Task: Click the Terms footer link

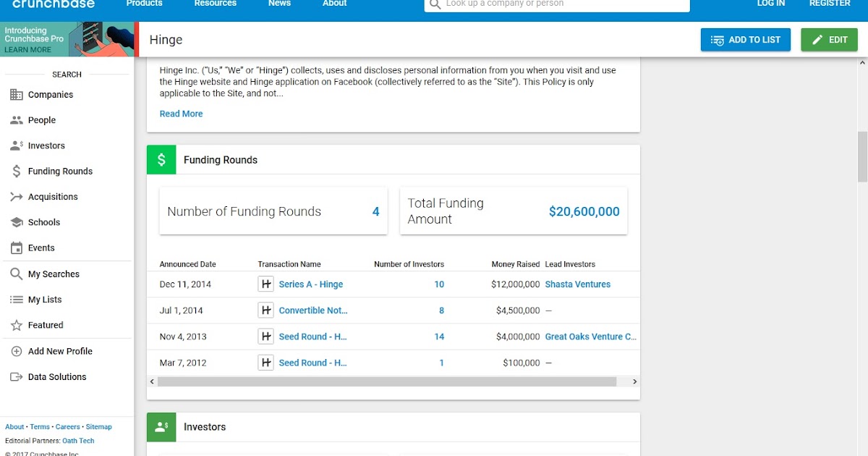Action: click(40, 427)
